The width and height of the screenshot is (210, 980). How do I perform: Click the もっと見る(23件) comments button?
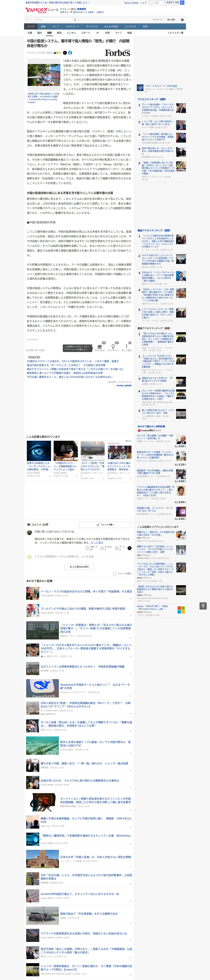click(x=79, y=566)
